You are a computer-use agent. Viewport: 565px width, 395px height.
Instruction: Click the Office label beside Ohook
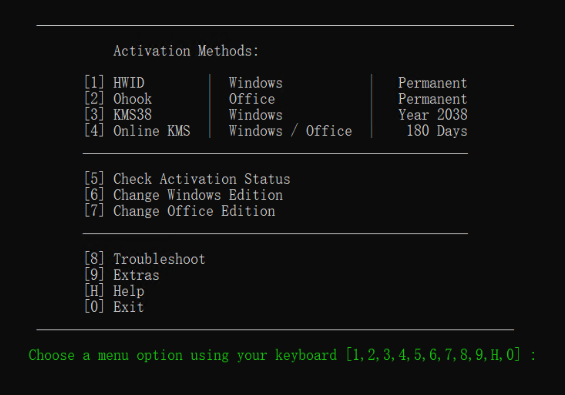point(252,99)
